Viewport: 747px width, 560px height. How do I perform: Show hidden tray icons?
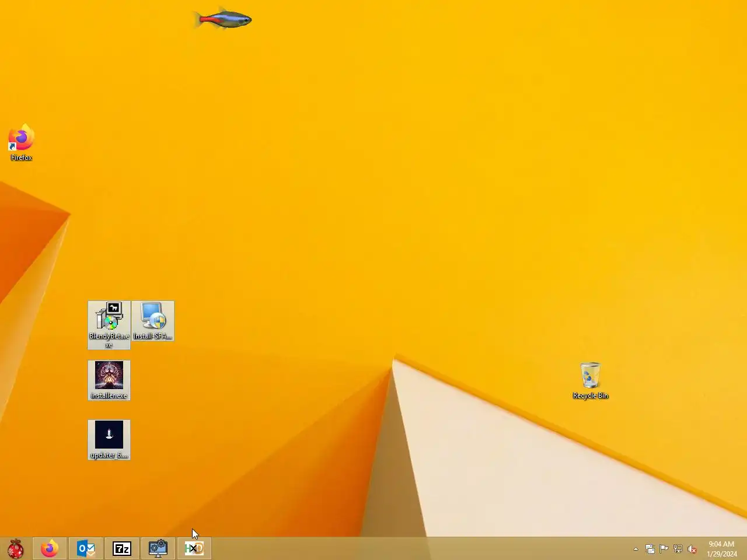[x=636, y=549]
